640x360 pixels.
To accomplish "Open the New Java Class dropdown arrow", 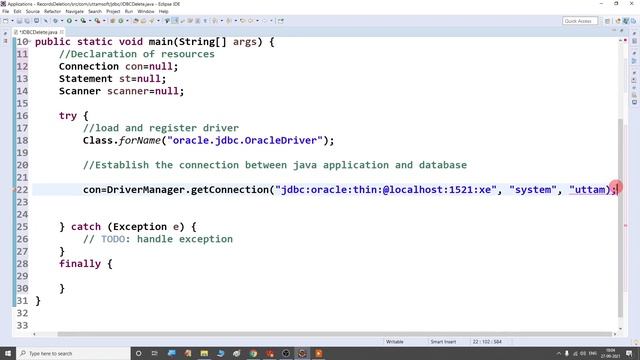I will [127, 21].
